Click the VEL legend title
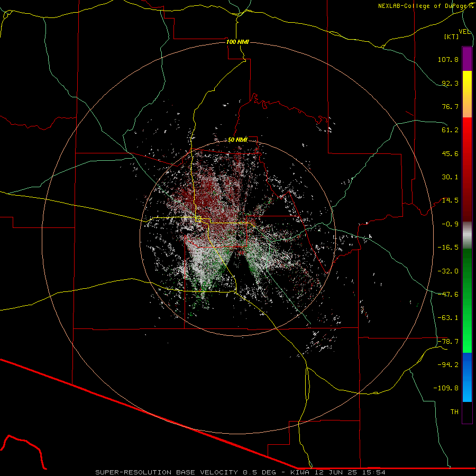 click(464, 32)
